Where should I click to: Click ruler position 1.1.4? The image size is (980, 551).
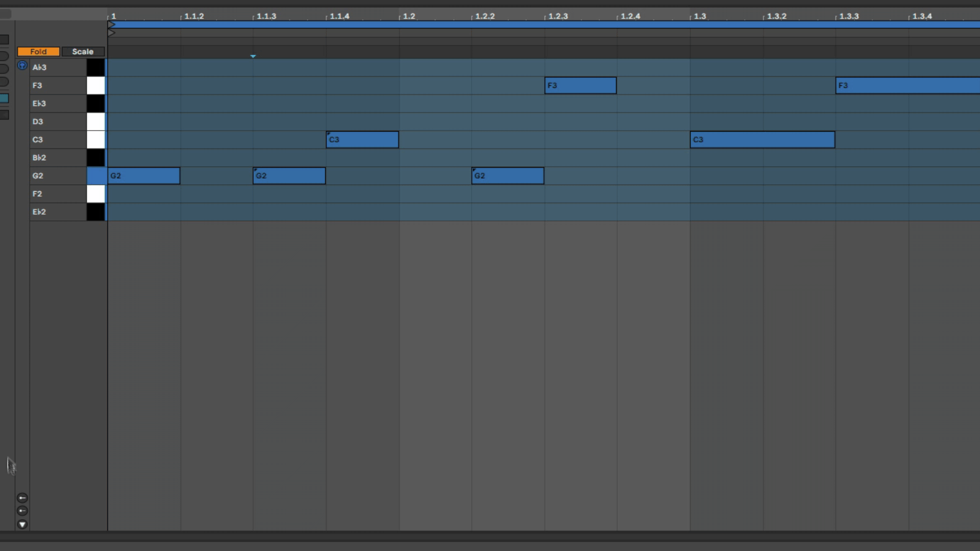coord(339,16)
